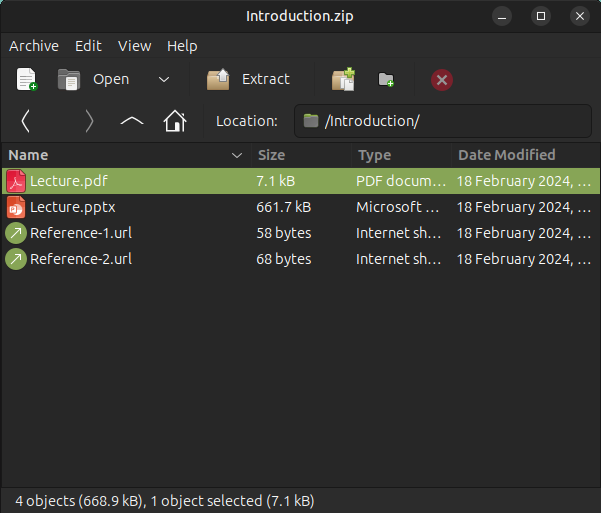Go up one directory level
Screen dimensions: 601x513
pyautogui.click(x=132, y=121)
